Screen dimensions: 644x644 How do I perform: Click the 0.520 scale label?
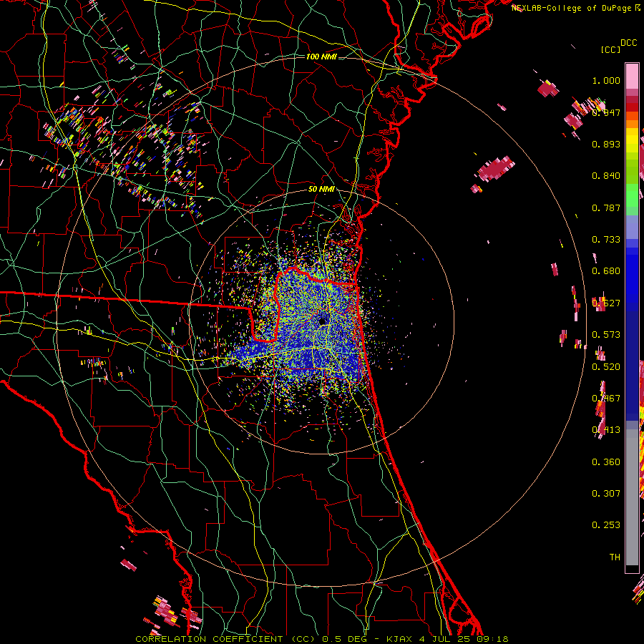click(606, 367)
